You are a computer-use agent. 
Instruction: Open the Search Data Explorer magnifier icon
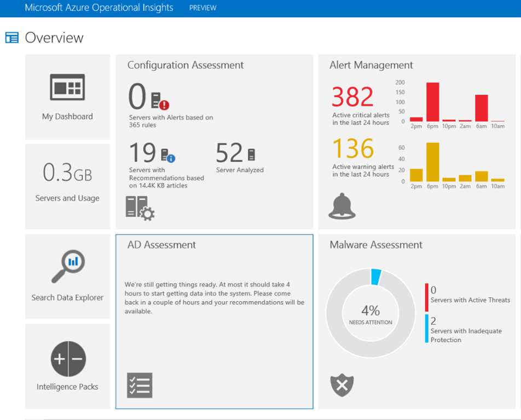pyautogui.click(x=67, y=266)
